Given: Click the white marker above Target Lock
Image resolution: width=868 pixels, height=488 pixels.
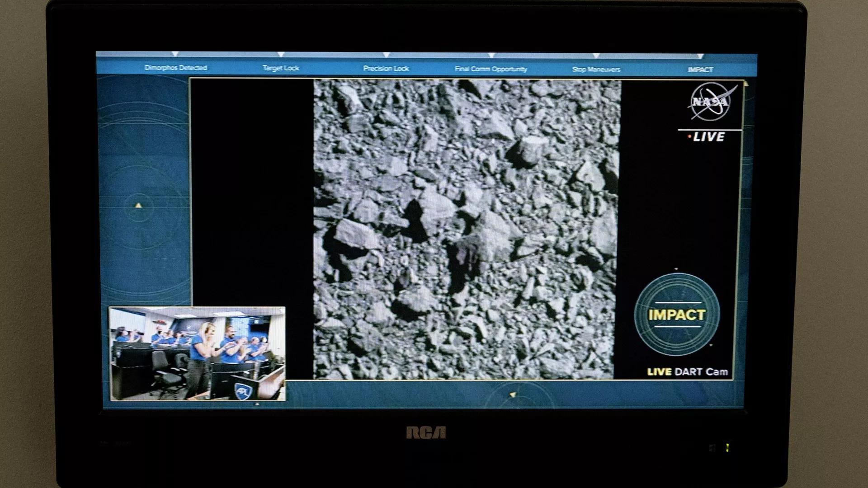Looking at the screenshot, I should tap(281, 55).
